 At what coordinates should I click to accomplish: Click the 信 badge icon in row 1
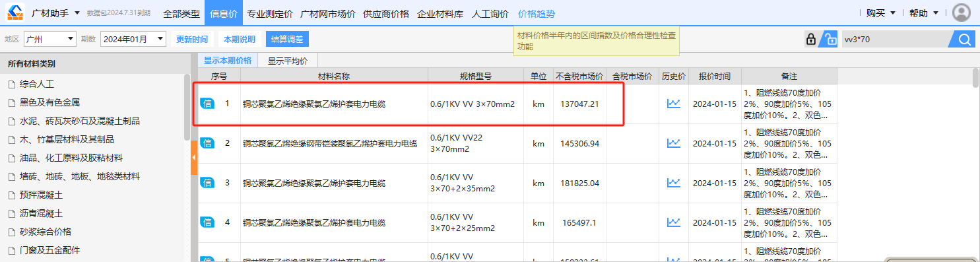pos(207,104)
